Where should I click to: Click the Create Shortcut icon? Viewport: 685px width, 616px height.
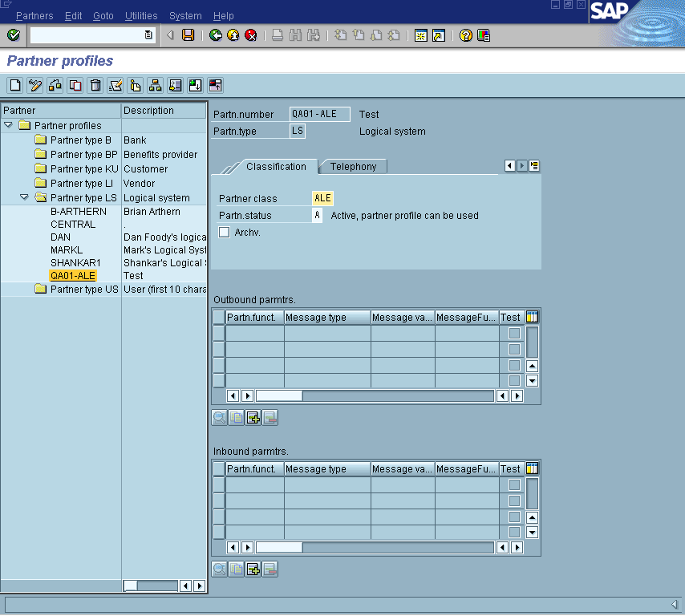pyautogui.click(x=439, y=35)
